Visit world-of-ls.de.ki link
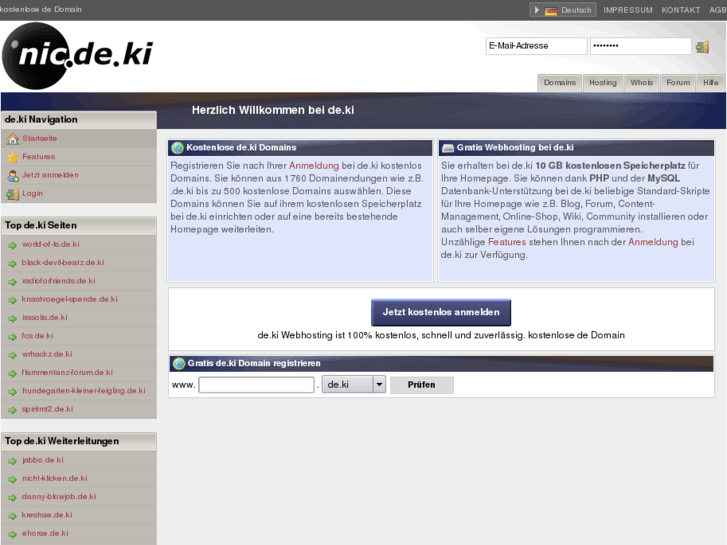This screenshot has width=727, height=545. coord(51,244)
